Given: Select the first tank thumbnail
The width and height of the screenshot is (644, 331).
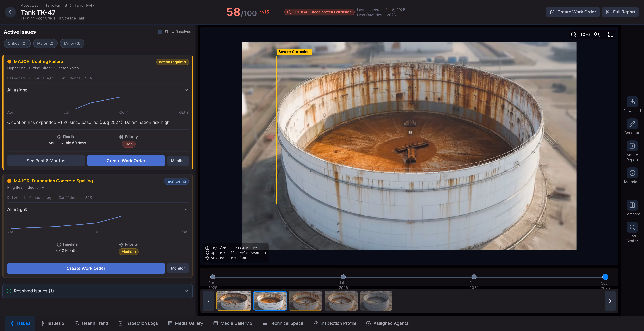Looking at the screenshot, I should click(x=234, y=301).
